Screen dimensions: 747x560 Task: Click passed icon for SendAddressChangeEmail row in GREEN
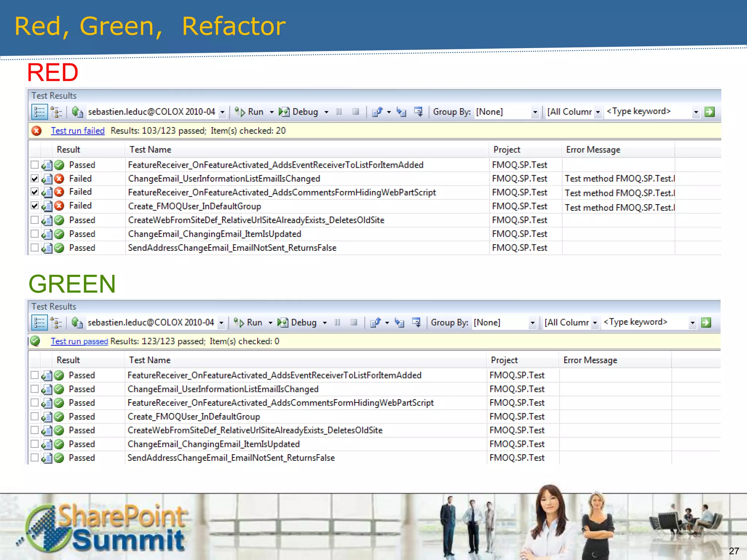click(x=59, y=458)
